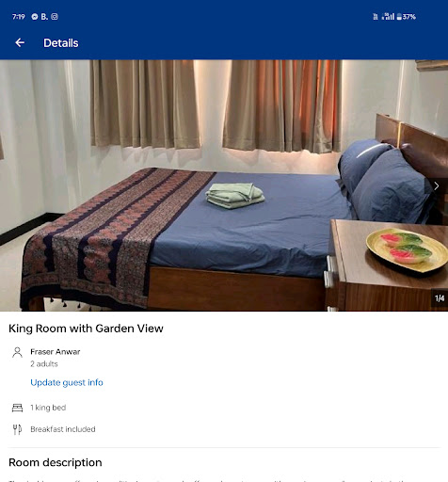Tap the Room description heading
This screenshot has width=448, height=482.
56,462
